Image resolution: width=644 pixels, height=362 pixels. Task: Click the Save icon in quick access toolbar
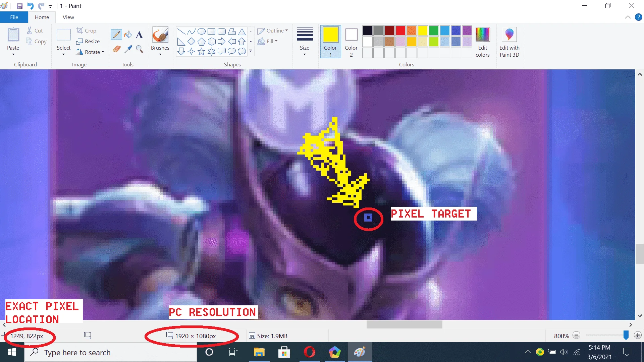point(19,6)
